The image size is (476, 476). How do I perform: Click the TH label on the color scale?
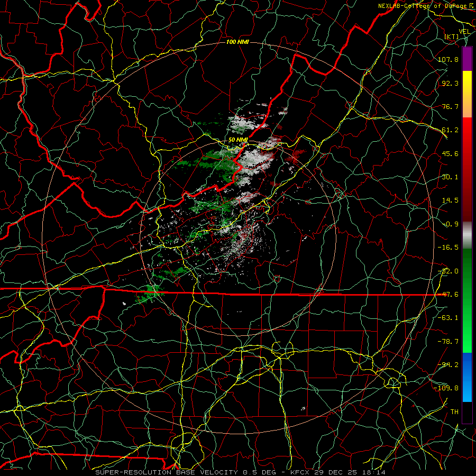pyautogui.click(x=454, y=412)
